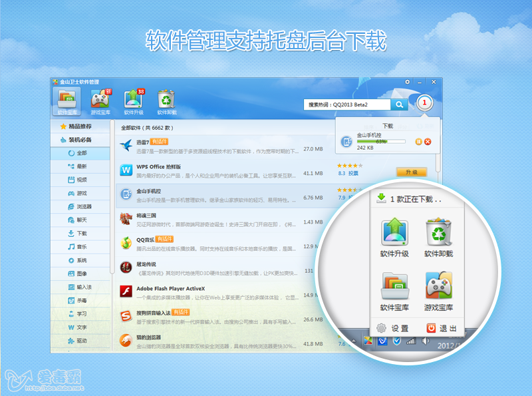Screen dimensions: 532x396
Task: Select the 视频 sidebar category
Action: pos(80,180)
